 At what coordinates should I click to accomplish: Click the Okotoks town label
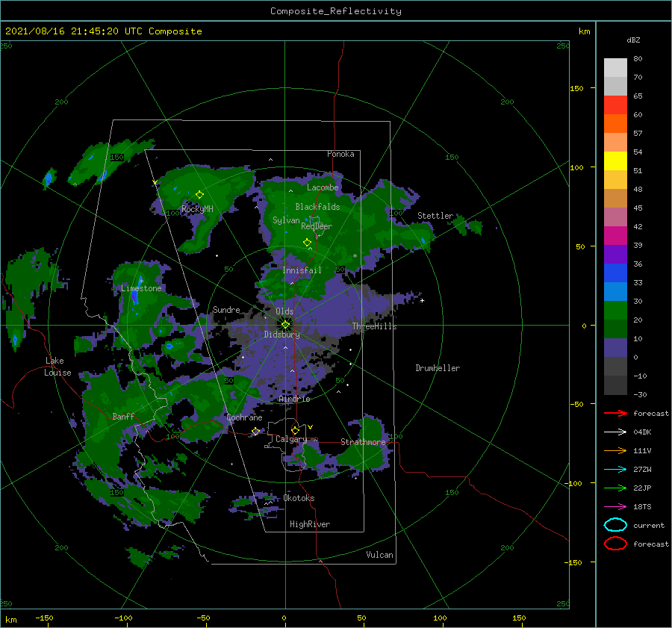click(299, 498)
